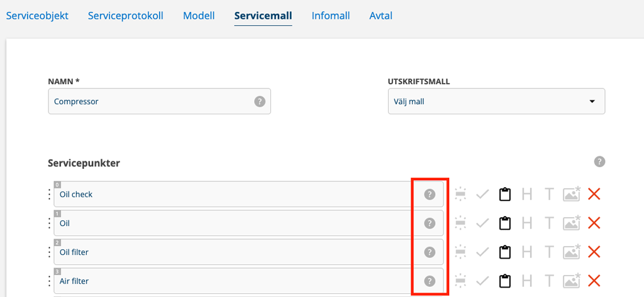Click the drag handle dots for Oil check
644x297 pixels.
tap(50, 195)
